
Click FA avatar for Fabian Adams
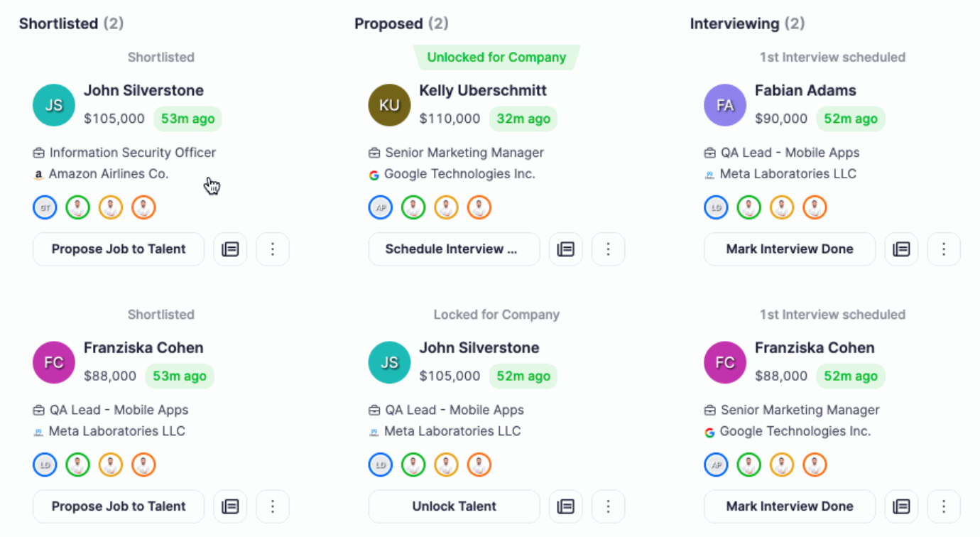[x=725, y=105]
